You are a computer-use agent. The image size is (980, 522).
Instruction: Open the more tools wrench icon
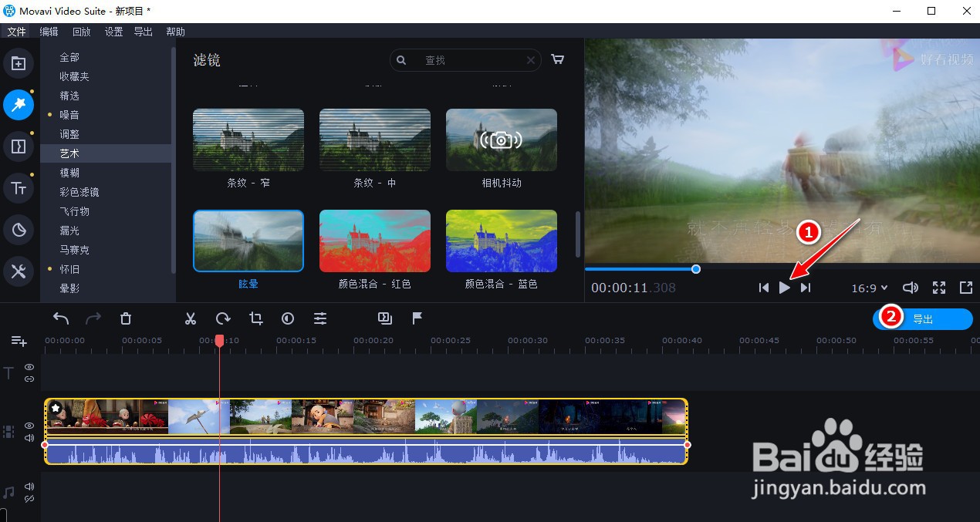[x=19, y=271]
